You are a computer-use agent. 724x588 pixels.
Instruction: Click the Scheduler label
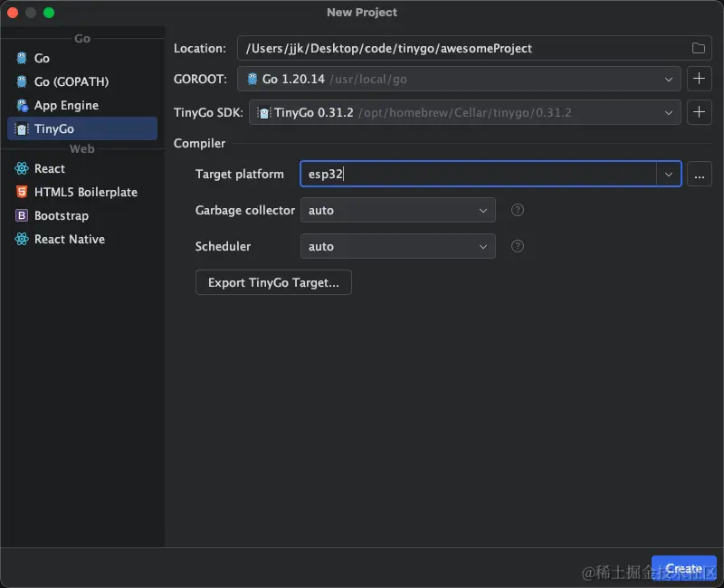223,246
